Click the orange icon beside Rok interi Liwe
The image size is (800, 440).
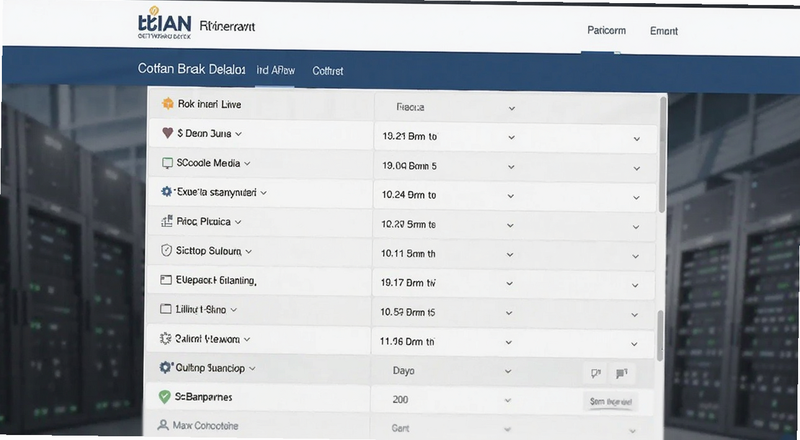point(167,104)
